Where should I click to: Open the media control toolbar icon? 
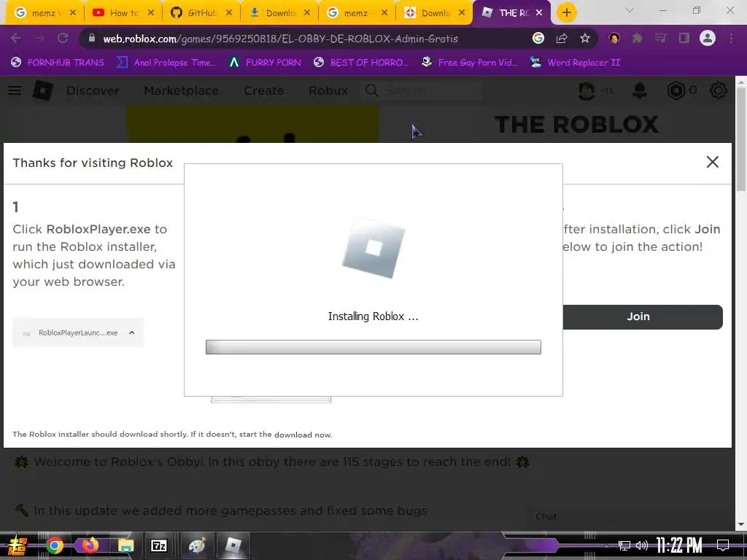click(661, 39)
